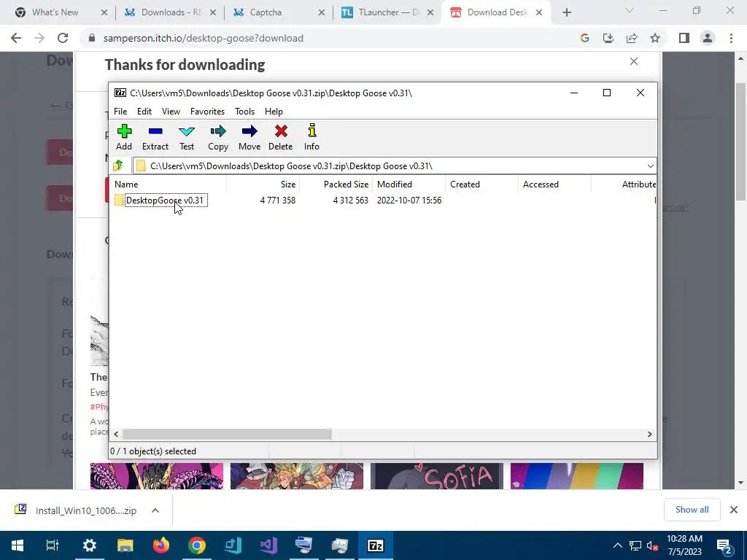This screenshot has height=560, width=747.
Task: Open the Chrome three-dot menu
Action: (731, 38)
